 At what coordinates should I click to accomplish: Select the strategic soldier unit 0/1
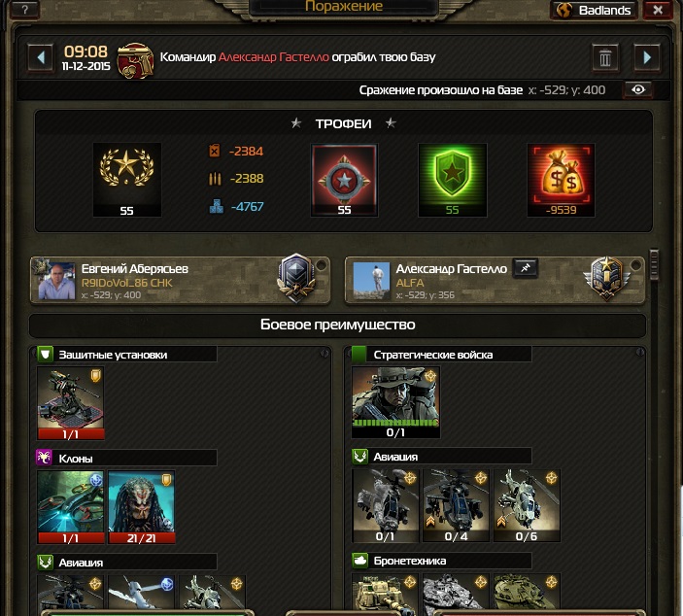tap(395, 402)
